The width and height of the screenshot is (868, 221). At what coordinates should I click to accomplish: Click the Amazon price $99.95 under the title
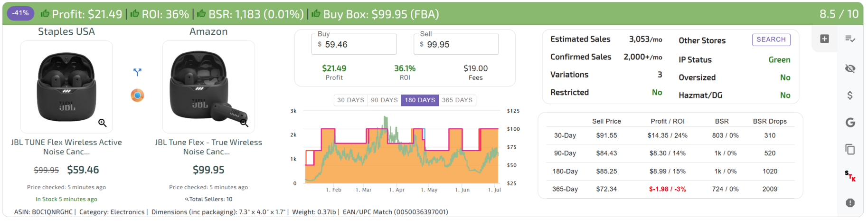[x=208, y=170]
